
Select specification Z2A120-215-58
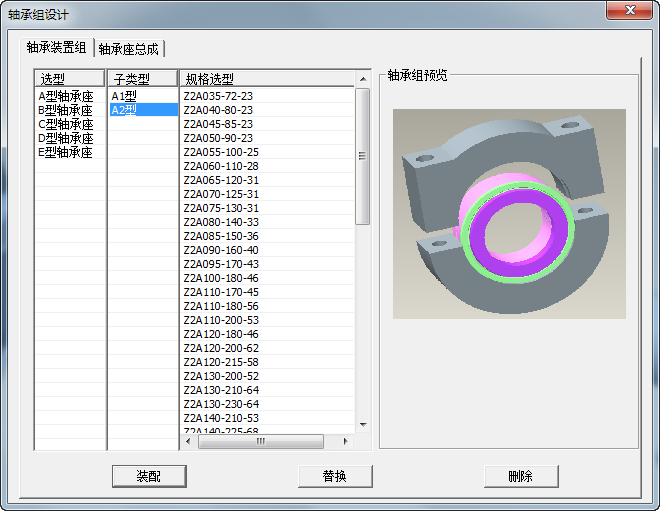221,362
